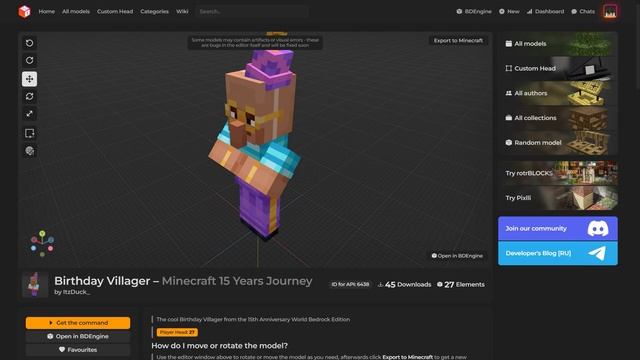The width and height of the screenshot is (640, 360).
Task: Select the scale tool icon
Action: [x=29, y=114]
